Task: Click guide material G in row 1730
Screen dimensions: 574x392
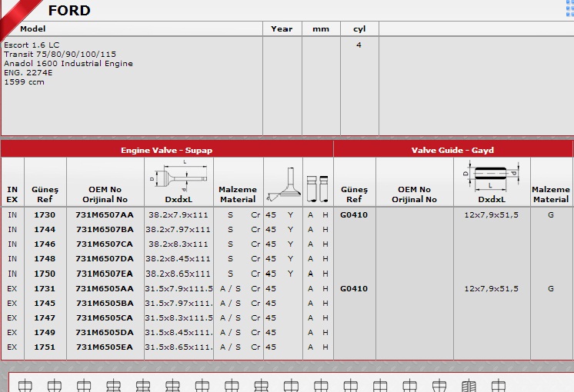Action: [x=551, y=215]
